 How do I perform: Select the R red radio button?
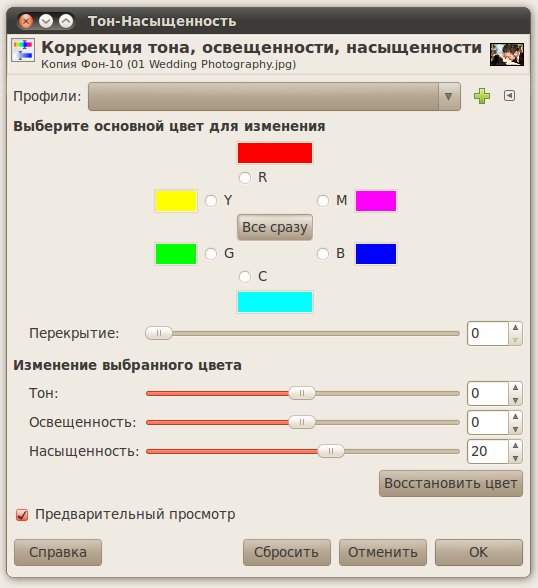[245, 178]
